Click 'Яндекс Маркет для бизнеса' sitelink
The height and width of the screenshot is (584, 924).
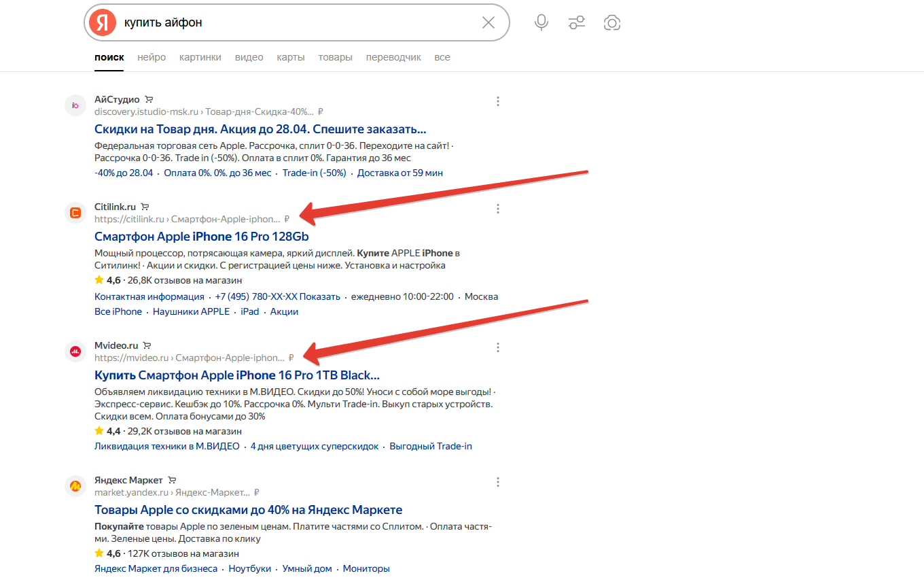point(156,568)
